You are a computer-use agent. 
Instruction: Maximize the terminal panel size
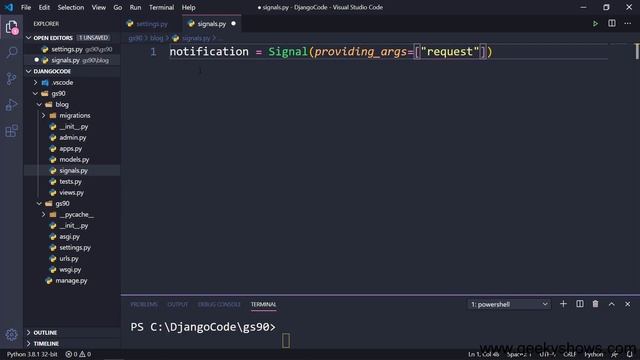[x=611, y=304]
